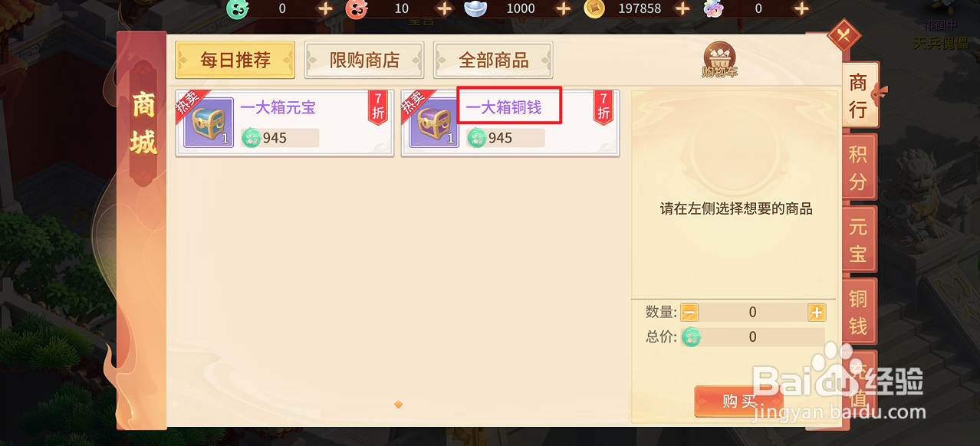
Task: Open the shopping cart icon
Action: click(719, 60)
